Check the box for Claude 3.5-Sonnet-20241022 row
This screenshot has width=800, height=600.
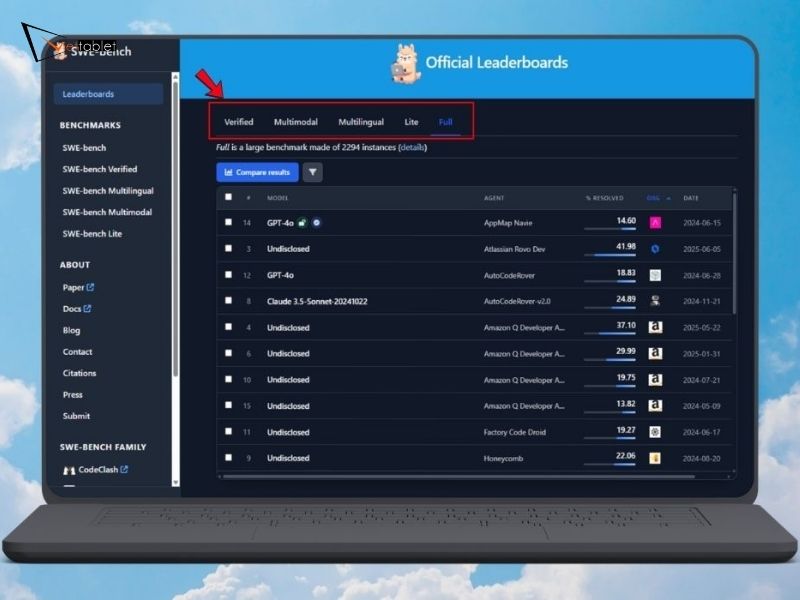click(228, 301)
